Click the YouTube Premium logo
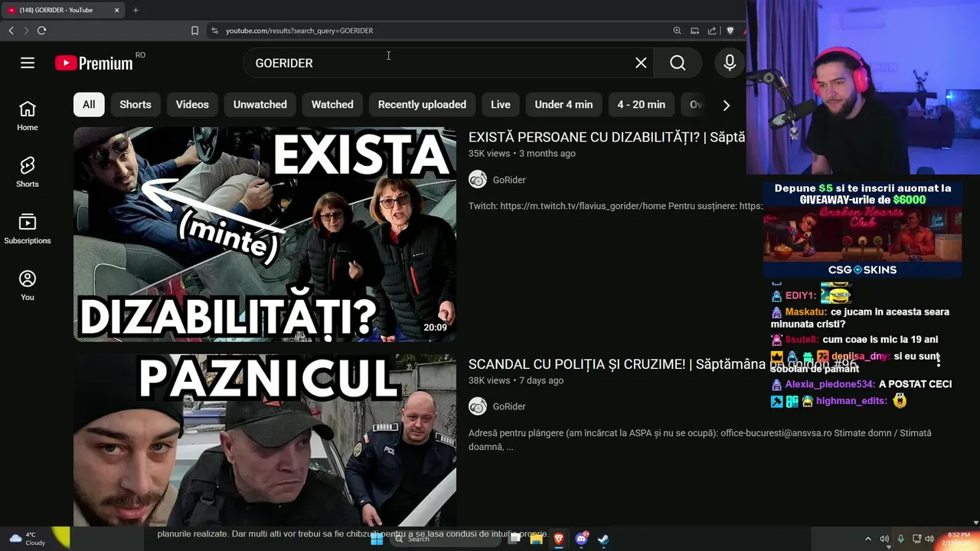 [x=93, y=63]
